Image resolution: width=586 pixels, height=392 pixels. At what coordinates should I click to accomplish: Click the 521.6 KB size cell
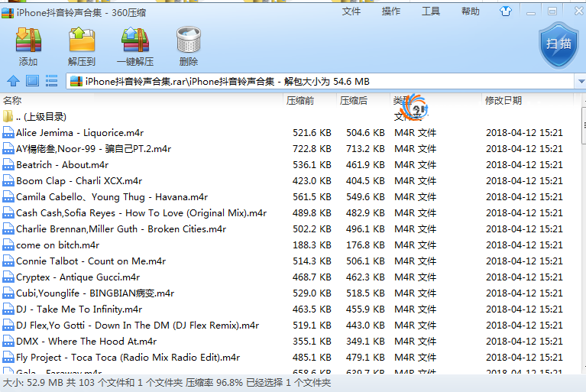(x=312, y=133)
